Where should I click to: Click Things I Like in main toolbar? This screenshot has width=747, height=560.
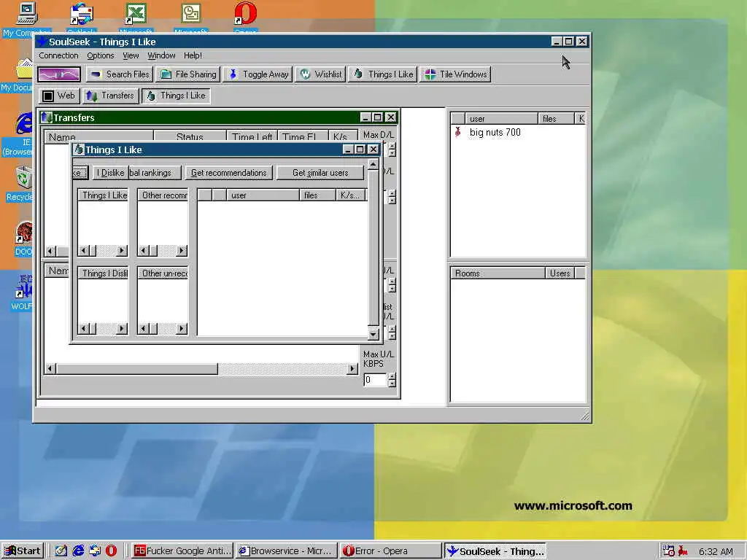(x=383, y=74)
